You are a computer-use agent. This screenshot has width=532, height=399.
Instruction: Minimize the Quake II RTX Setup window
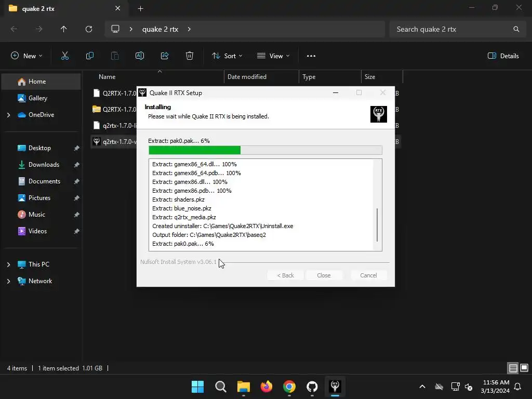click(x=336, y=92)
